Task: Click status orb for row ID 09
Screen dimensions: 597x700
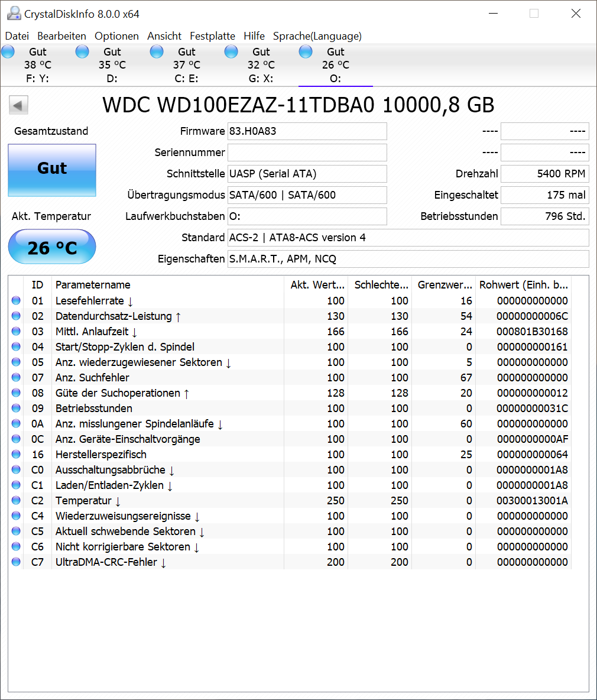Action: [x=16, y=408]
